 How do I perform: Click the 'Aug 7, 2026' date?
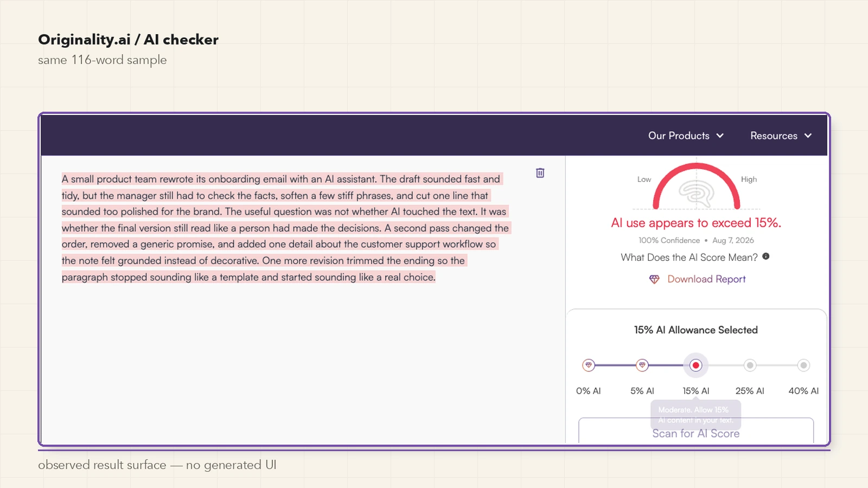click(x=733, y=240)
